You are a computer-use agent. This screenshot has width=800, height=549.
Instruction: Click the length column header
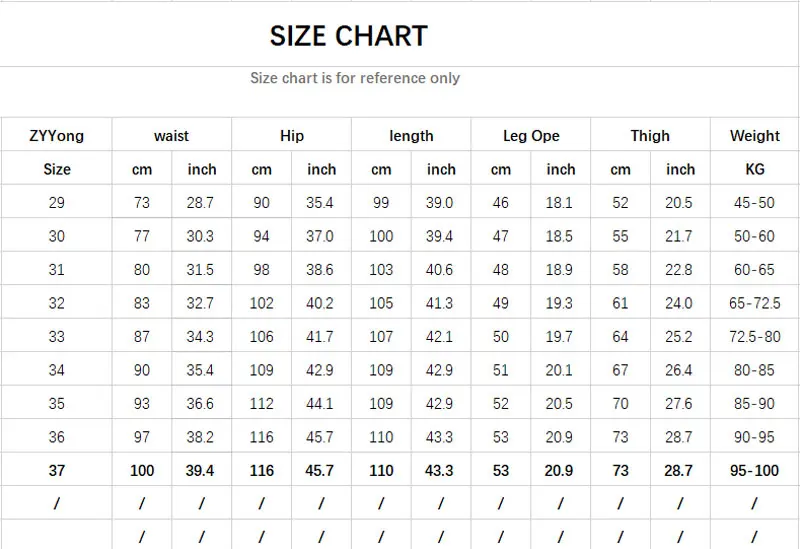point(411,136)
